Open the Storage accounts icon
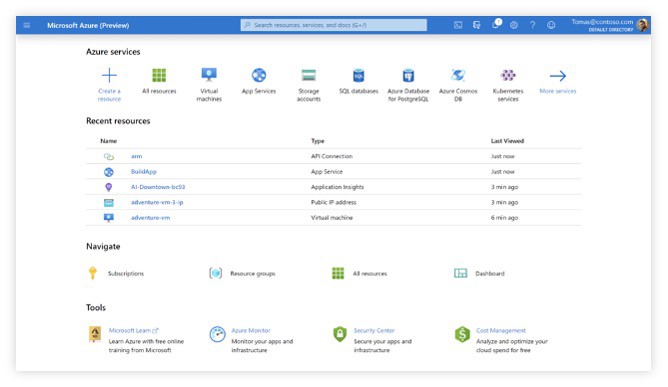668x387 pixels. point(308,75)
